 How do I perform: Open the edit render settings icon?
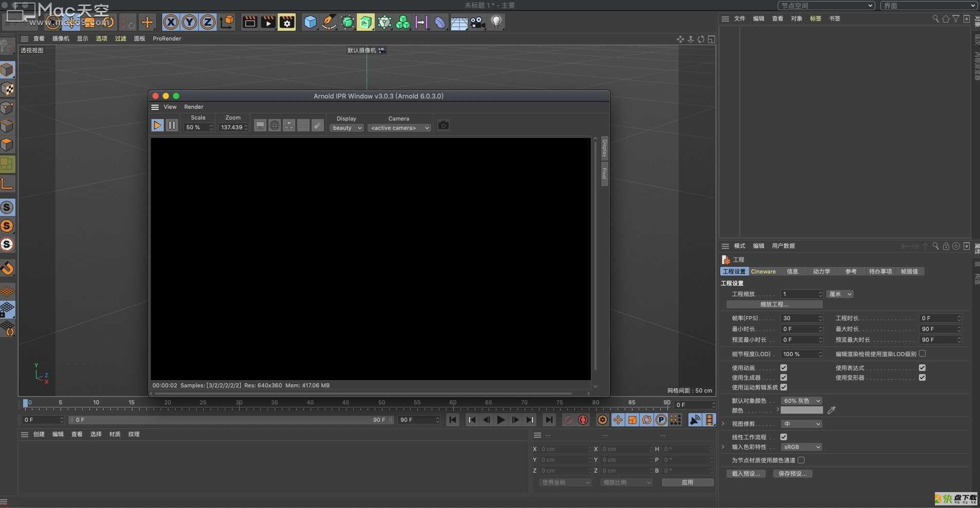(286, 22)
